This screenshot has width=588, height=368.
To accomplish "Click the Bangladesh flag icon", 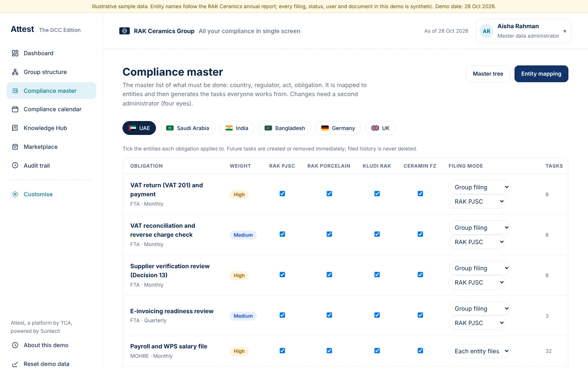I will 268,128.
